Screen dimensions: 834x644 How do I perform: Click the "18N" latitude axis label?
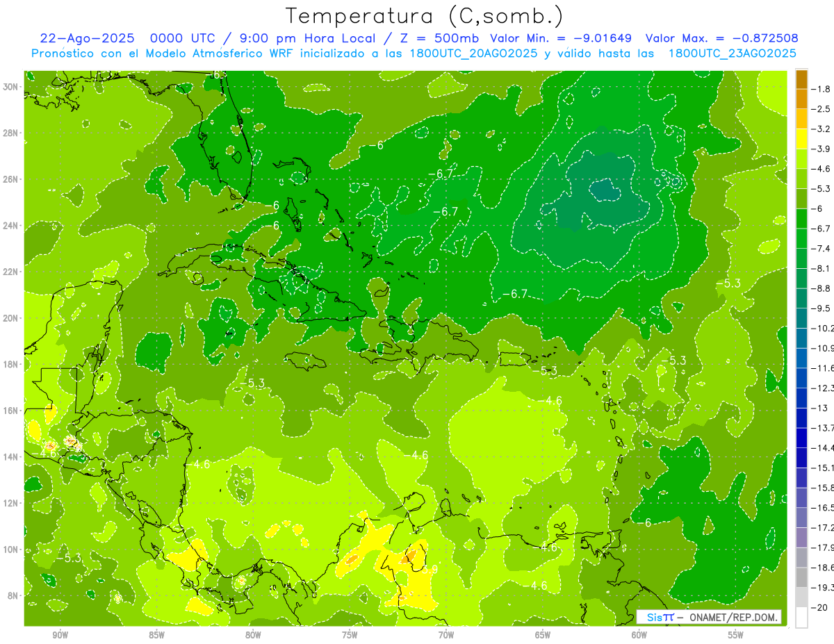(11, 364)
